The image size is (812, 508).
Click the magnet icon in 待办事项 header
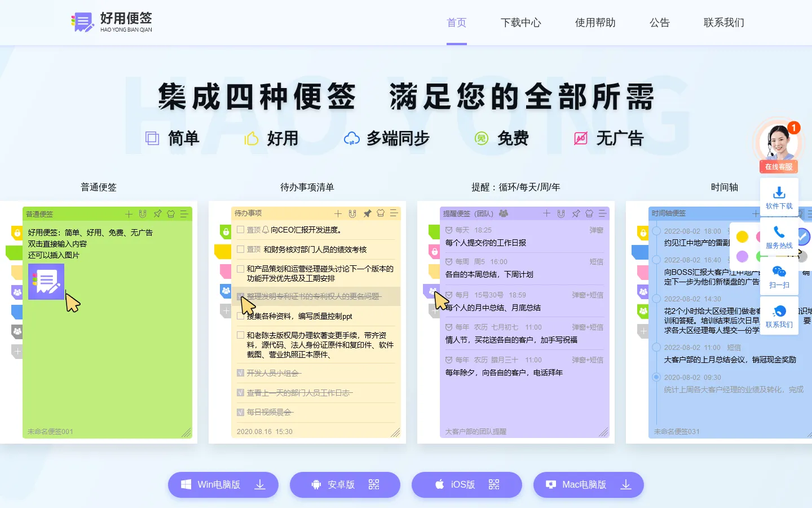tap(352, 213)
